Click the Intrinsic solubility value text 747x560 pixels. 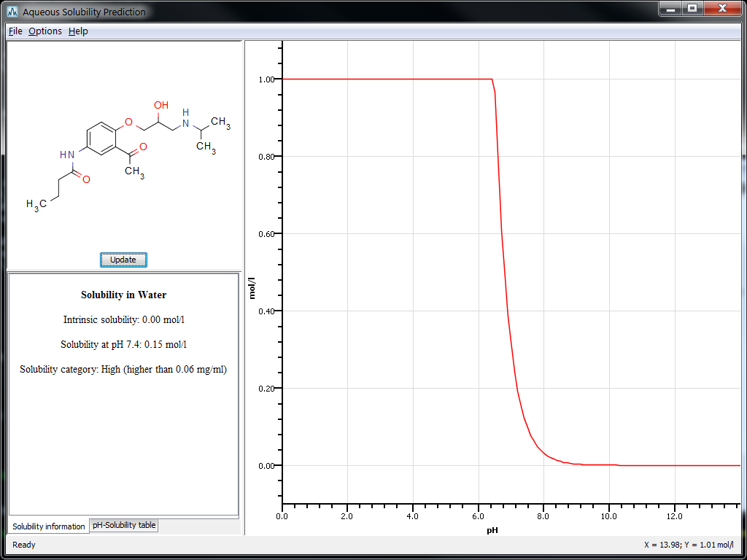click(x=123, y=319)
